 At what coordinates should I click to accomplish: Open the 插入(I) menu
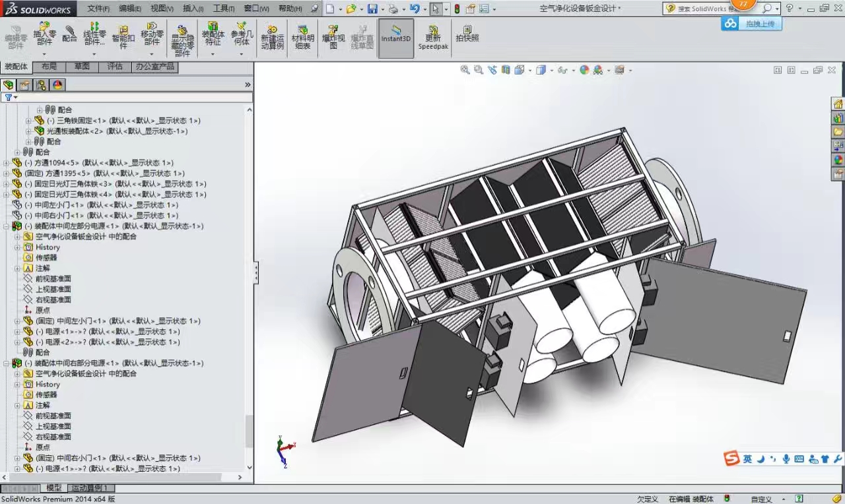(x=193, y=9)
